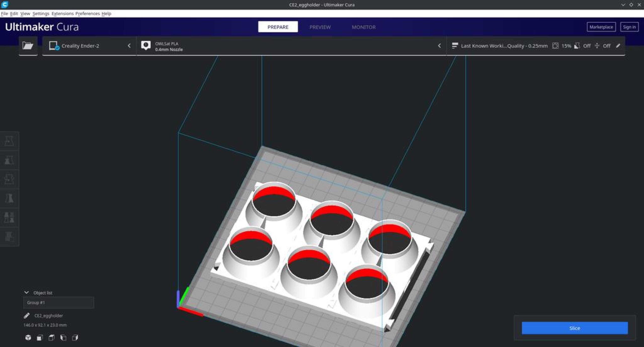Viewport: 644px width, 347px height.
Task: Click the Slice button
Action: 575,328
